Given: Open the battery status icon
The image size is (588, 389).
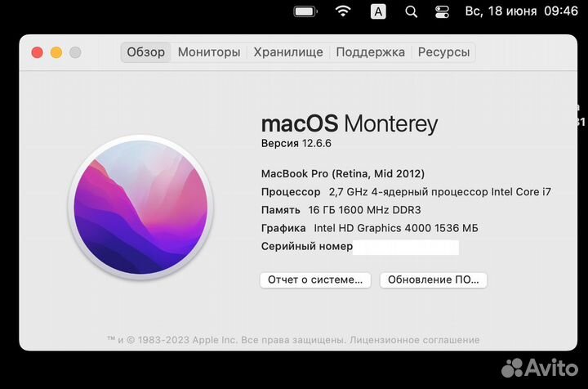Looking at the screenshot, I should 305,11.
